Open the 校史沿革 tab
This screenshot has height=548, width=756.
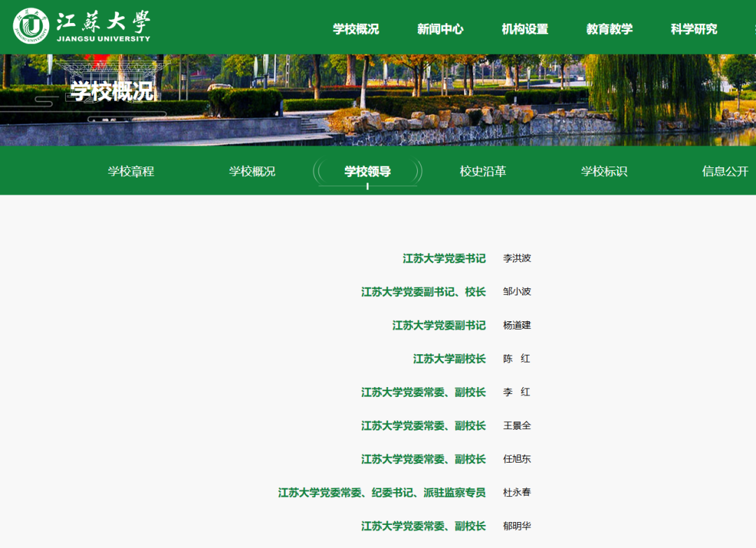483,171
